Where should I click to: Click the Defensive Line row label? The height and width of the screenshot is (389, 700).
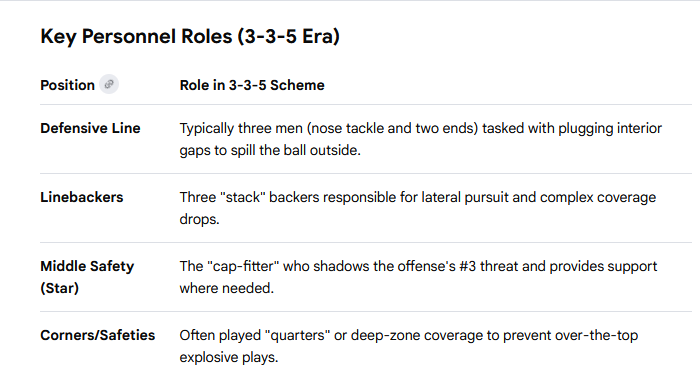pos(90,128)
